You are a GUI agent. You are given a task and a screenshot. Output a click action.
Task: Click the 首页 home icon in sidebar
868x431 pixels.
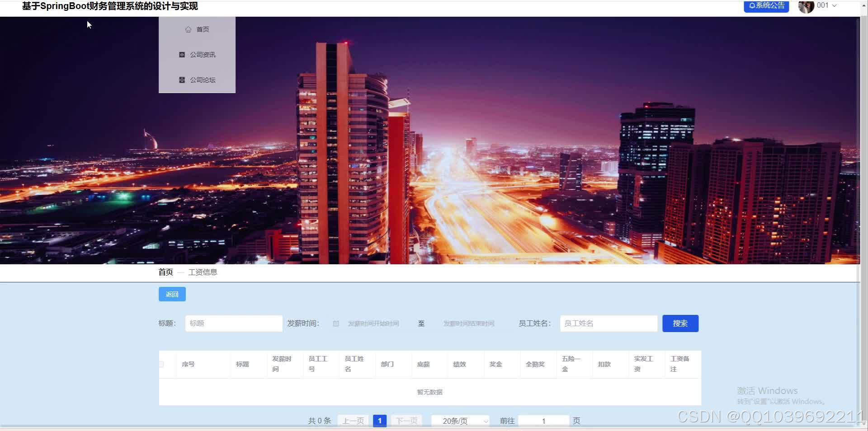[x=189, y=29]
